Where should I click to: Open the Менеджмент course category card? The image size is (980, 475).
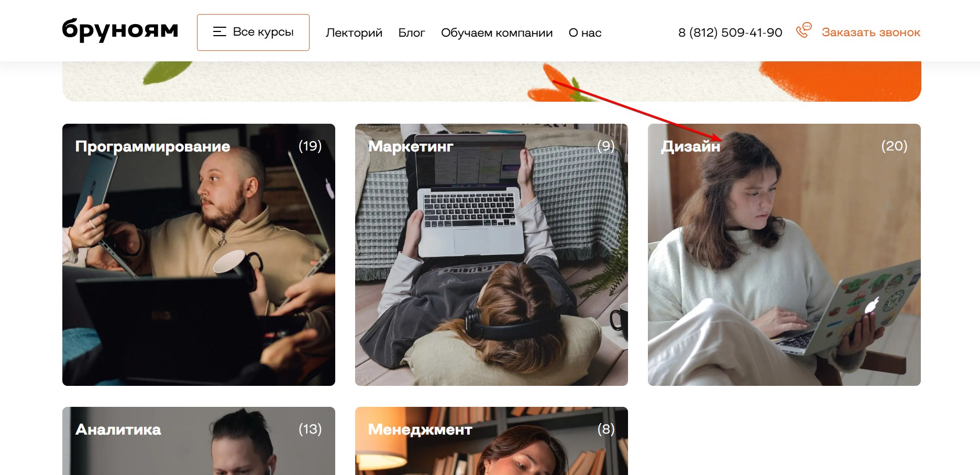click(491, 441)
